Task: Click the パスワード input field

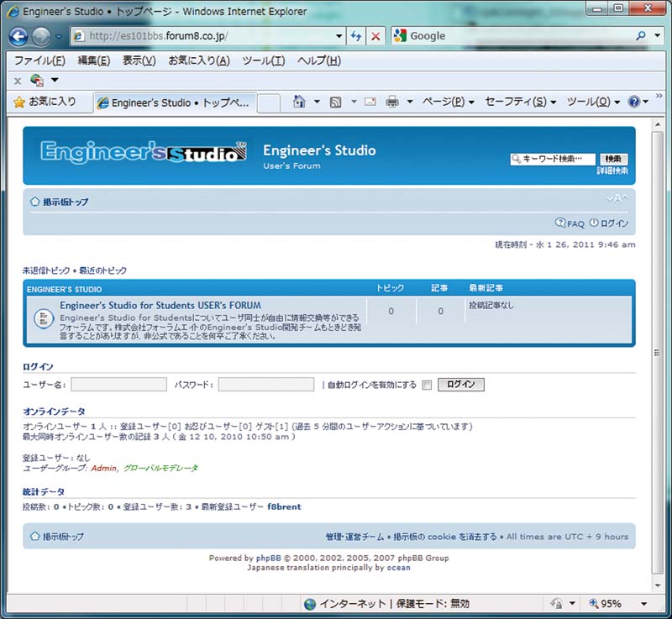Action: pyautogui.click(x=266, y=385)
